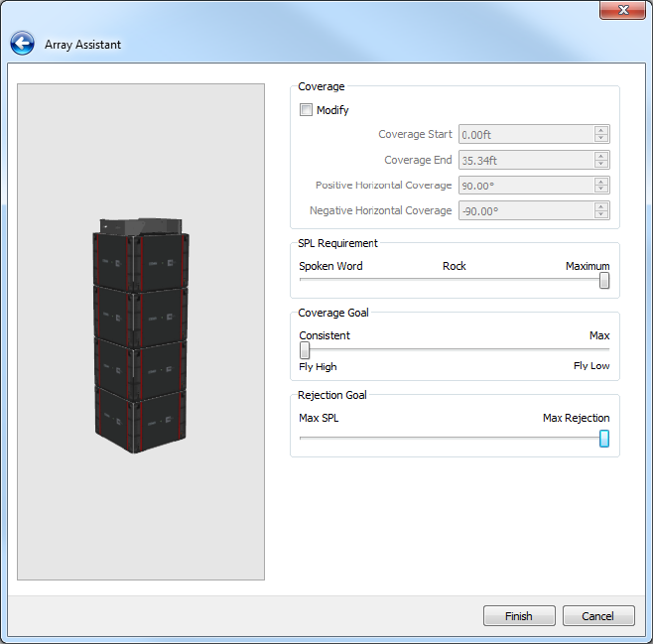
Task: Click the Negative Horizontal Coverage field
Action: coord(525,210)
